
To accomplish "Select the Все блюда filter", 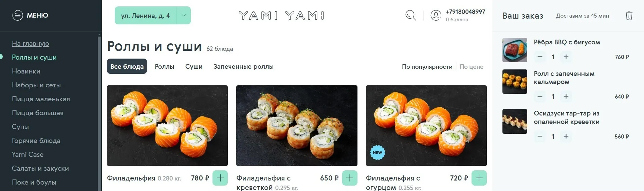I will click(x=127, y=66).
